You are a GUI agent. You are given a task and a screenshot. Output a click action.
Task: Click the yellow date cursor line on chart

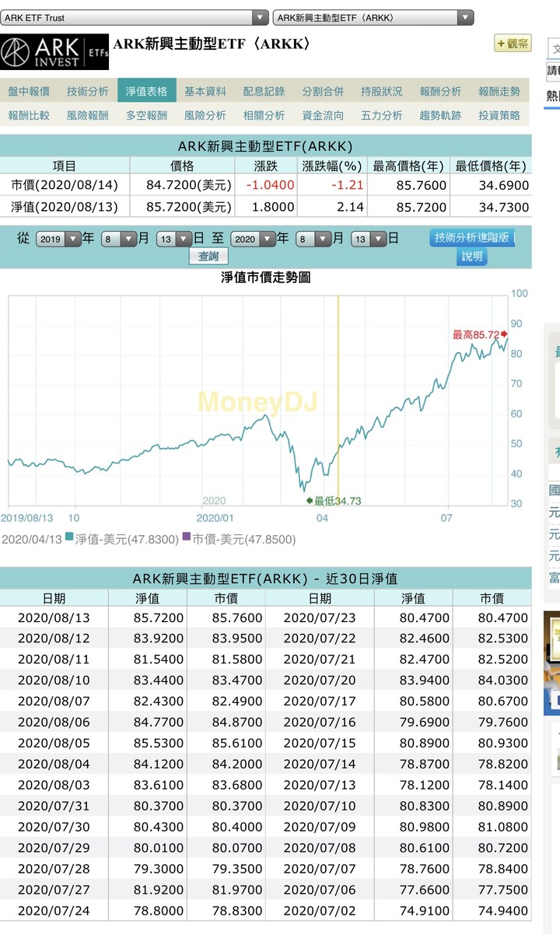[338, 400]
